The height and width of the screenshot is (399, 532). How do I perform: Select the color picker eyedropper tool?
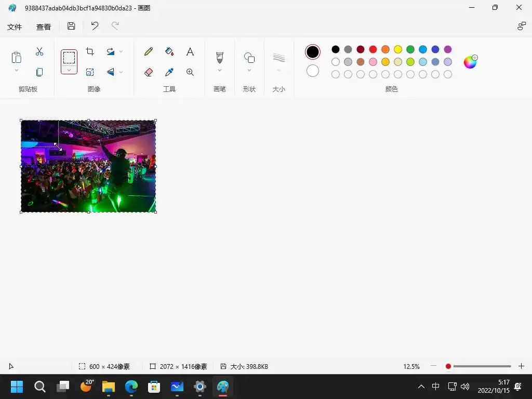(169, 72)
